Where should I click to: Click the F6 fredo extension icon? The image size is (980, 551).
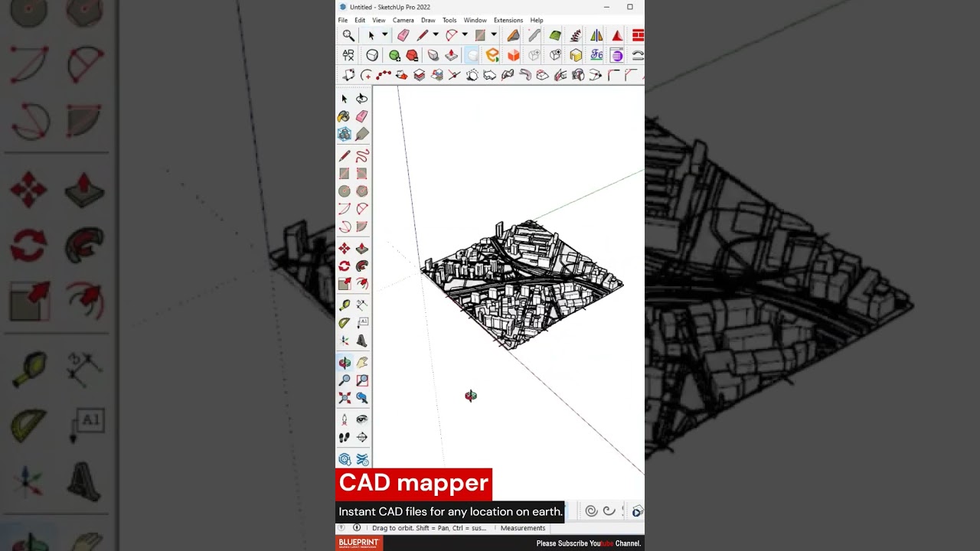pos(596,55)
